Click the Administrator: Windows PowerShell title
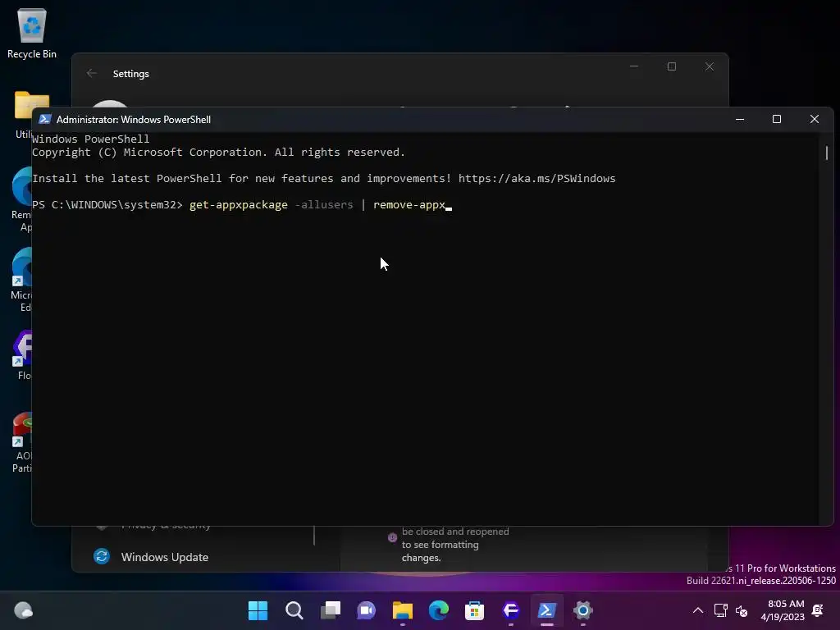The height and width of the screenshot is (630, 840). click(x=134, y=120)
